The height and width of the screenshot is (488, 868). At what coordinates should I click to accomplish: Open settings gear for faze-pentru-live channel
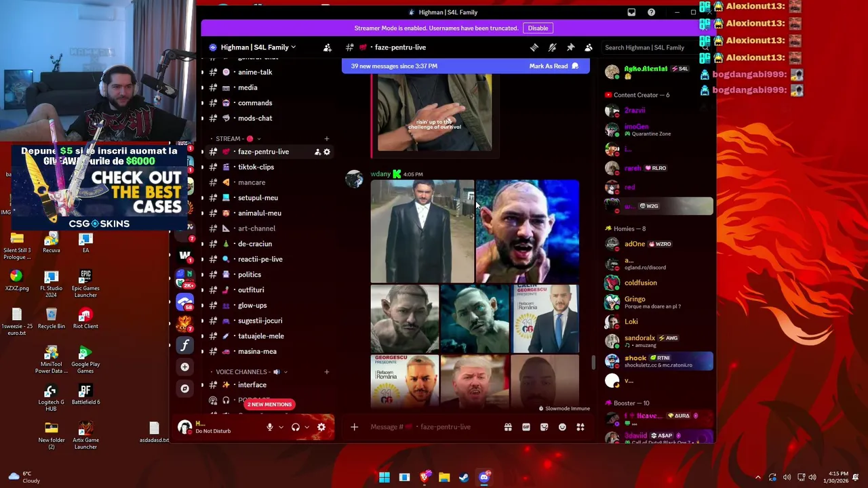point(327,152)
